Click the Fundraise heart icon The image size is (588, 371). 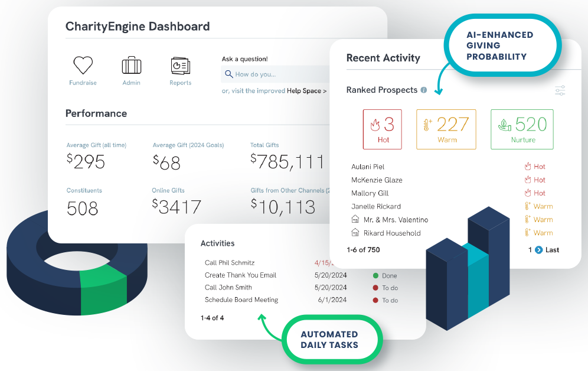[x=83, y=66]
